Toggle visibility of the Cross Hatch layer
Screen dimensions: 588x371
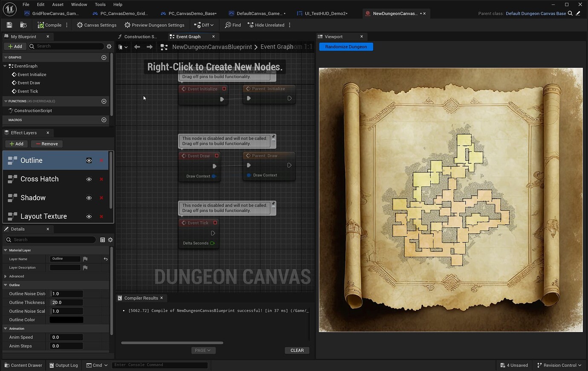[x=89, y=179]
